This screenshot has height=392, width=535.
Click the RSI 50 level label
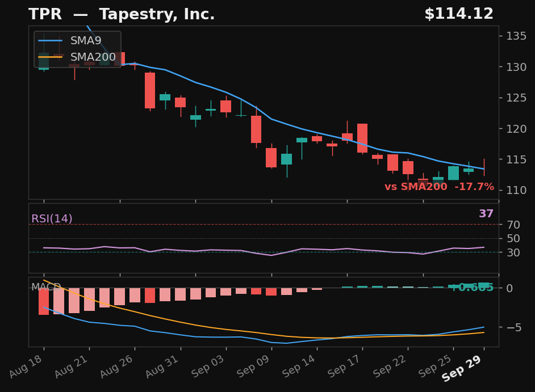[513, 239]
